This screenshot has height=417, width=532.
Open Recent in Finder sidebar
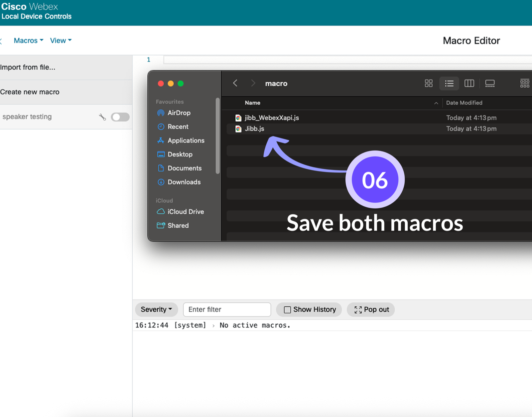pyautogui.click(x=178, y=127)
